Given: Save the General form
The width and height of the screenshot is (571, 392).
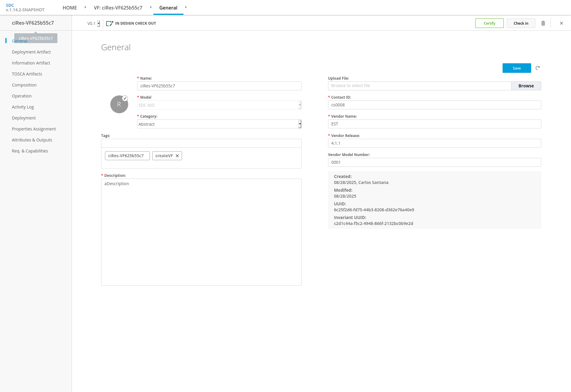Looking at the screenshot, I should pos(517,68).
